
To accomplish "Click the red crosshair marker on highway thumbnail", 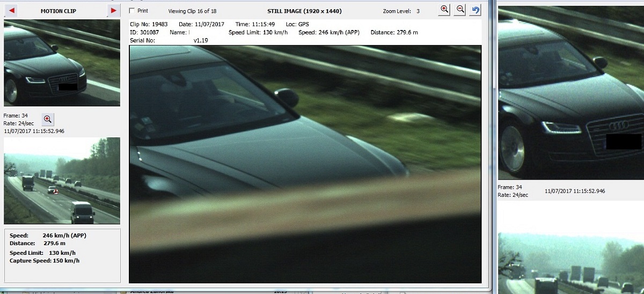I will 55,192.
